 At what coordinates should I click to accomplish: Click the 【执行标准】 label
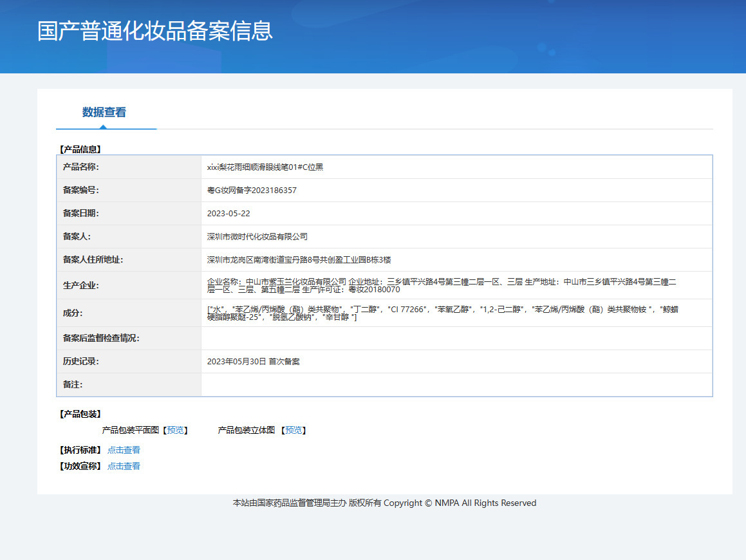[80, 450]
